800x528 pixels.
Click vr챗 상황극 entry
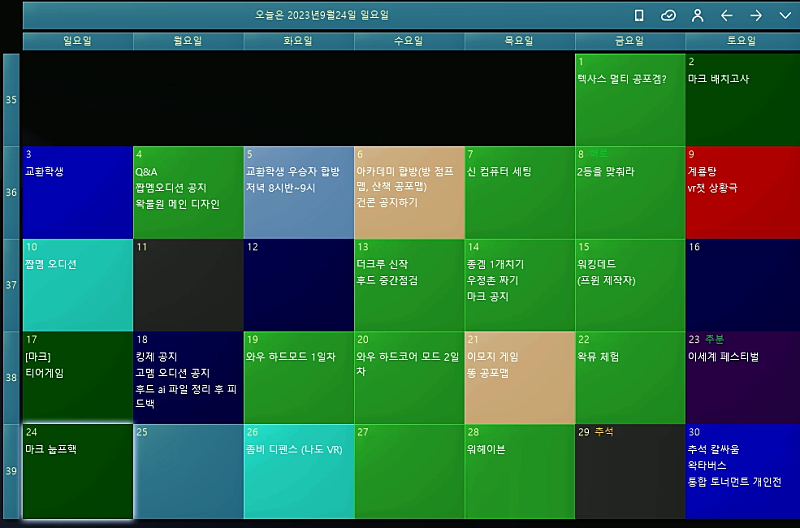click(713, 188)
